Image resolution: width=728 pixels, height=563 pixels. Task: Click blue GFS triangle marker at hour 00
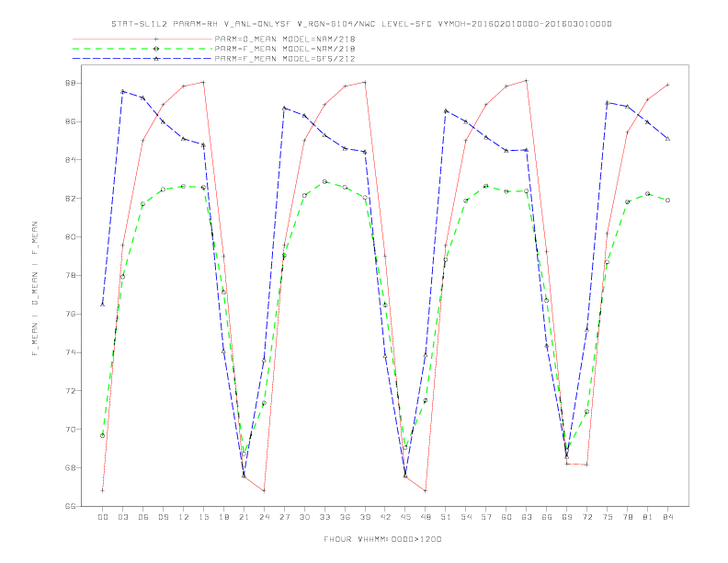pyautogui.click(x=103, y=304)
